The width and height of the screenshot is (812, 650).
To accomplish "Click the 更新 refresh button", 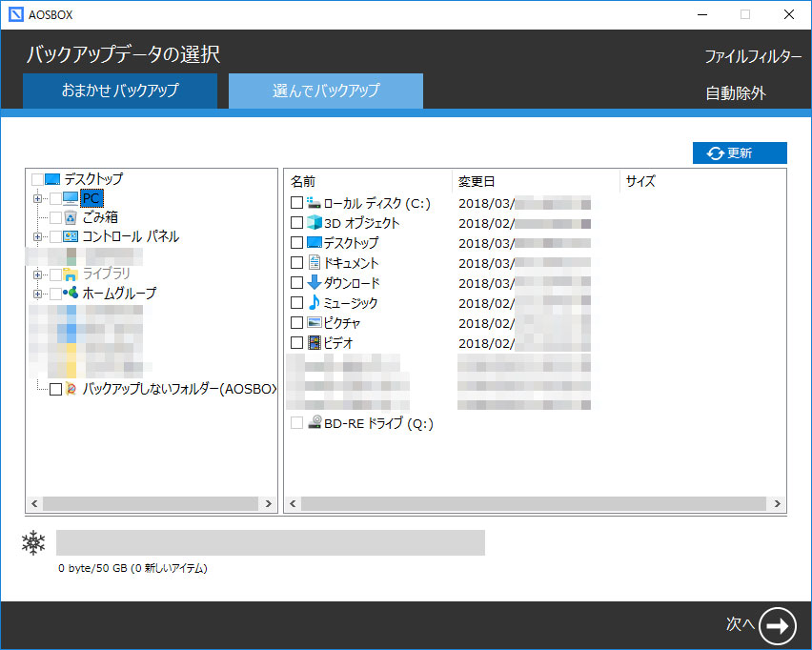I will pos(740,152).
